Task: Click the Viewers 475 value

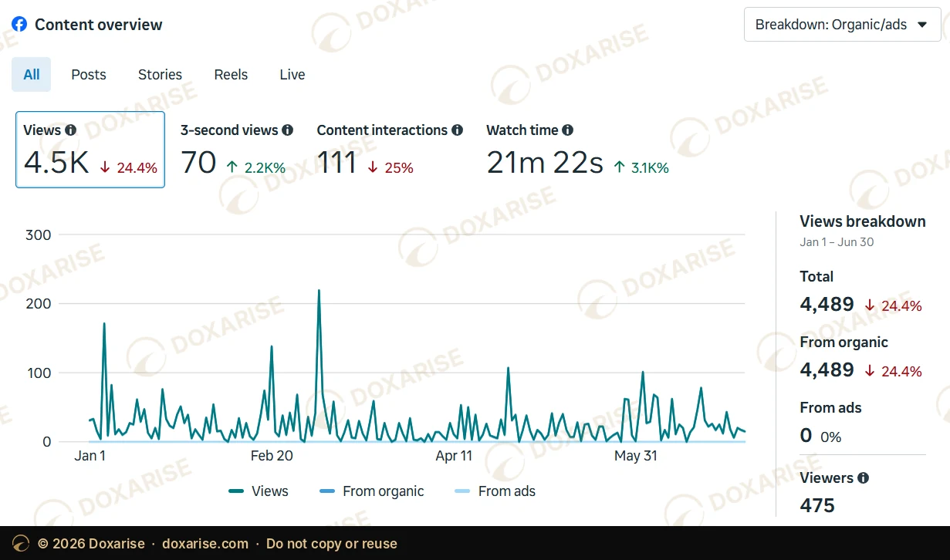Action: [817, 505]
